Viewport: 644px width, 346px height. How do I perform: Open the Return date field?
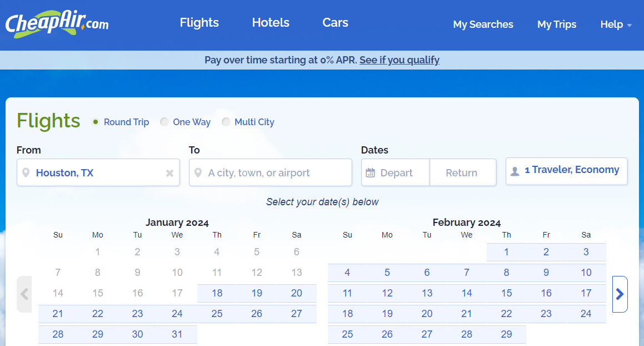[462, 173]
